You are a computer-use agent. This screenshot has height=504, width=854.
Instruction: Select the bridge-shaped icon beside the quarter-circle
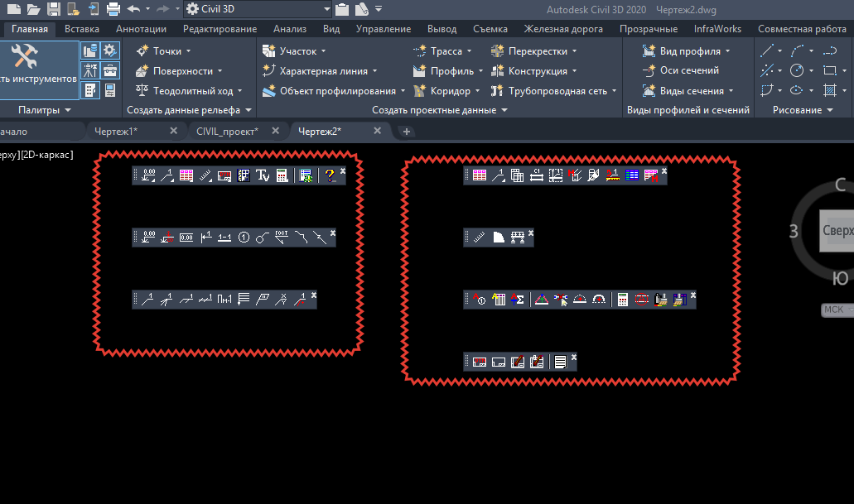pyautogui.click(x=518, y=238)
